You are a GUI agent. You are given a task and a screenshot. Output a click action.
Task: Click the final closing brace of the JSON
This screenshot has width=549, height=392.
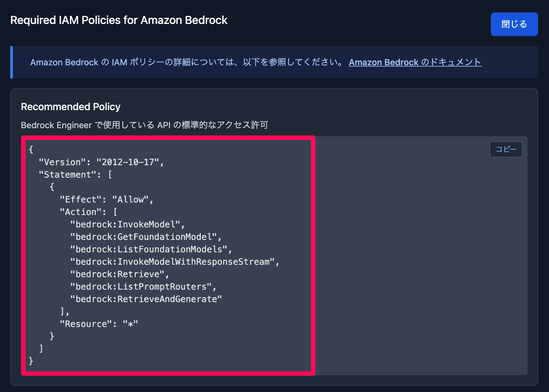[30, 361]
